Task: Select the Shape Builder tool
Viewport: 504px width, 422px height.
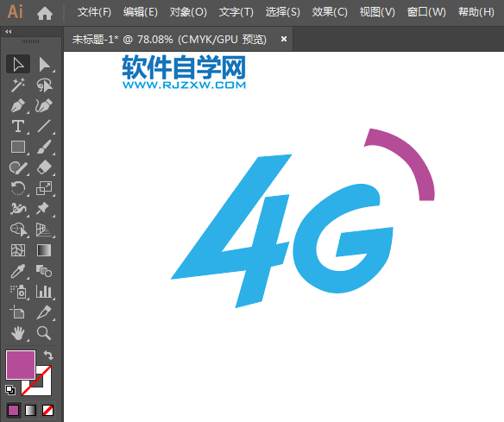Action: pos(18,230)
